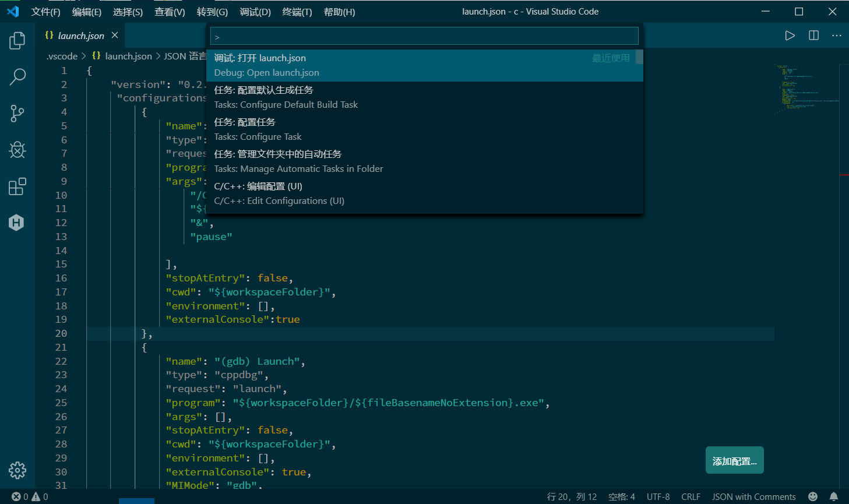
Task: Open the more actions ellipsis menu
Action: [837, 36]
